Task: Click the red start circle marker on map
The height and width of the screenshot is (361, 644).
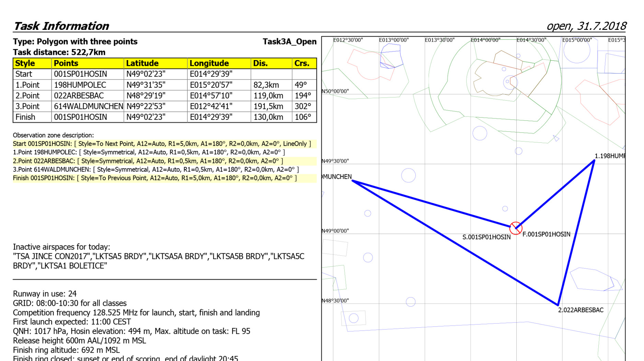Action: (515, 228)
